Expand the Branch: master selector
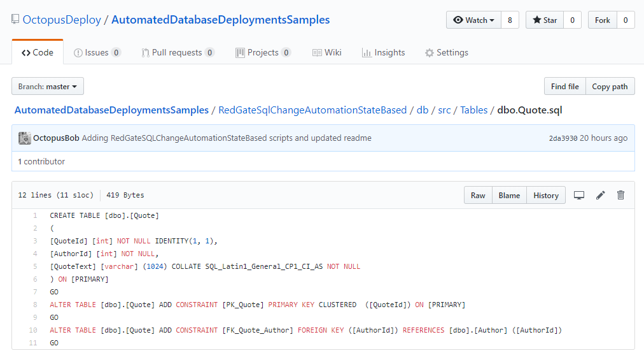644x360 pixels. (48, 87)
